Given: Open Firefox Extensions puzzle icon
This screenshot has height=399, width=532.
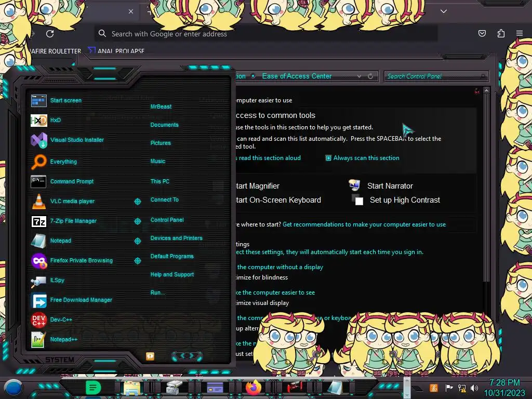Looking at the screenshot, I should click(501, 33).
